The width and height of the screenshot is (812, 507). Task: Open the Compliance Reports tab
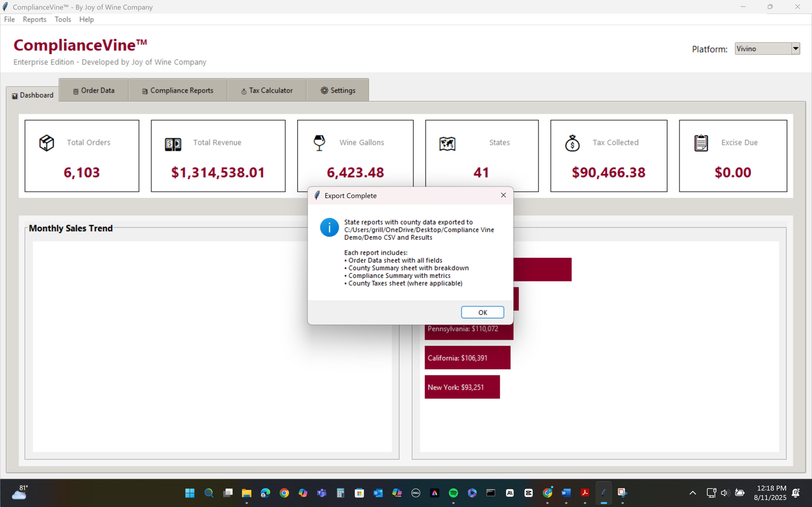(x=178, y=90)
